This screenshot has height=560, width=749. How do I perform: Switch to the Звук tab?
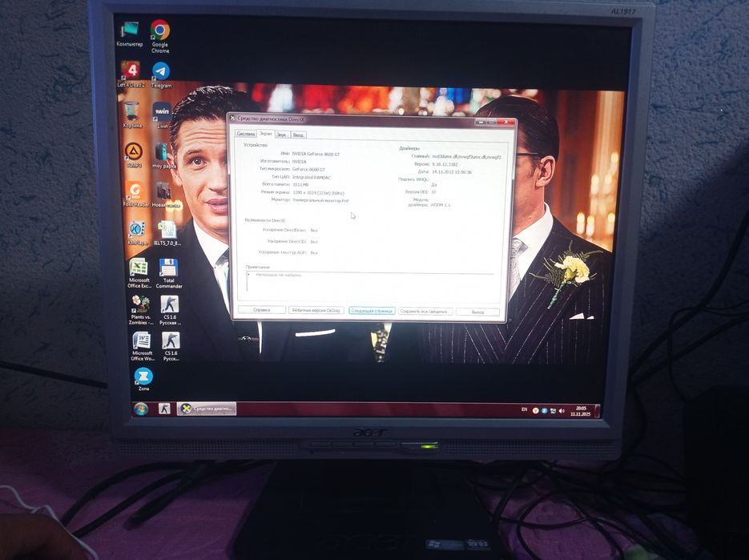click(282, 135)
